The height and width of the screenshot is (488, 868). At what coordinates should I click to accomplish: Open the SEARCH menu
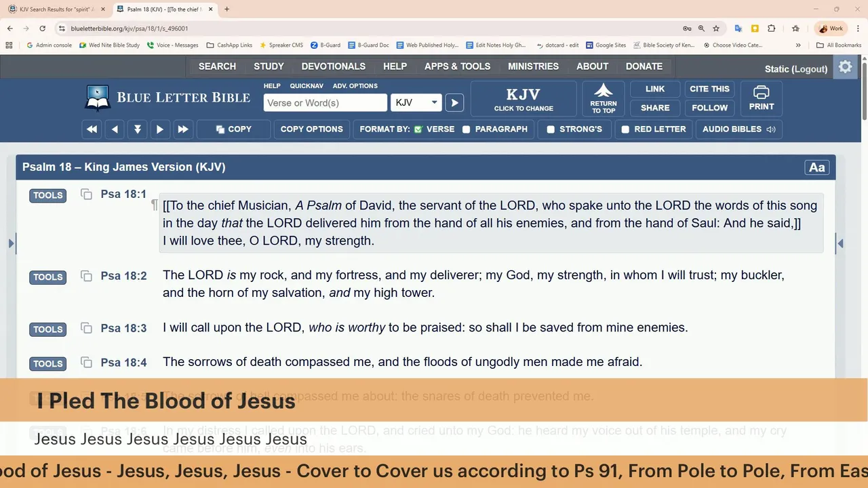(217, 66)
